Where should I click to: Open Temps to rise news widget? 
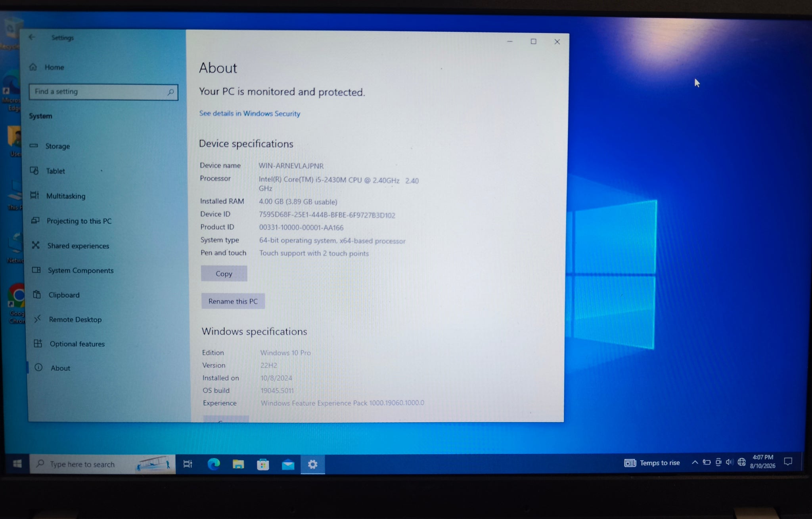652,463
